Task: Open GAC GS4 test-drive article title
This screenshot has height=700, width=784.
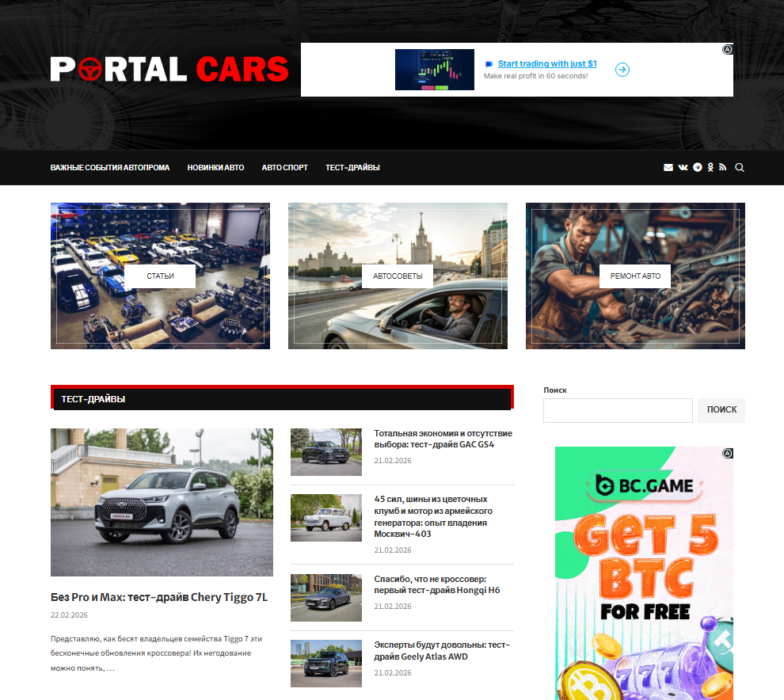Action: (x=443, y=439)
